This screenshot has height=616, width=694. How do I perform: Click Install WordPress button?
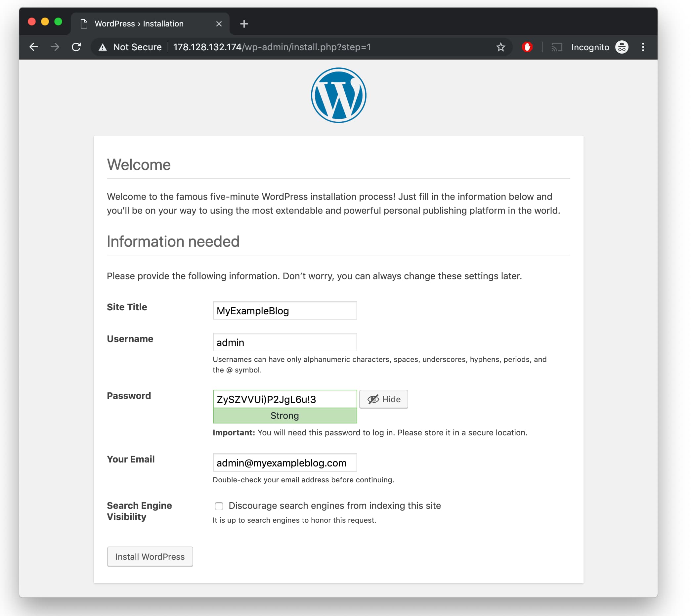click(151, 556)
